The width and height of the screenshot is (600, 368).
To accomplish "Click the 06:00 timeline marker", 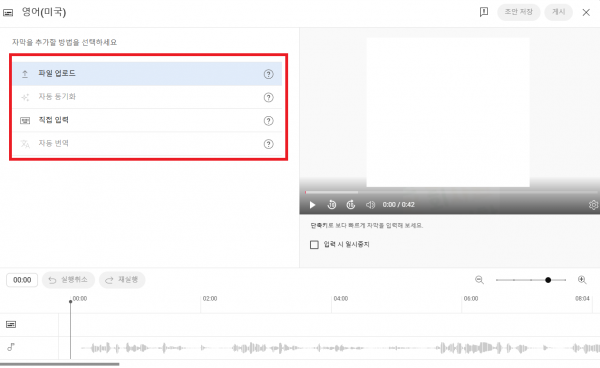I will (471, 299).
